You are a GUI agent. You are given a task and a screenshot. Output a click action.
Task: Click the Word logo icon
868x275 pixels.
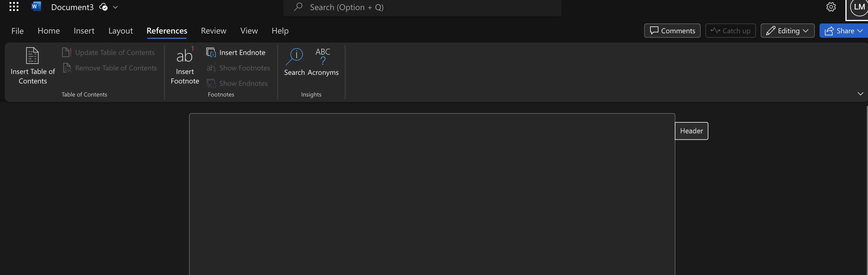(36, 7)
